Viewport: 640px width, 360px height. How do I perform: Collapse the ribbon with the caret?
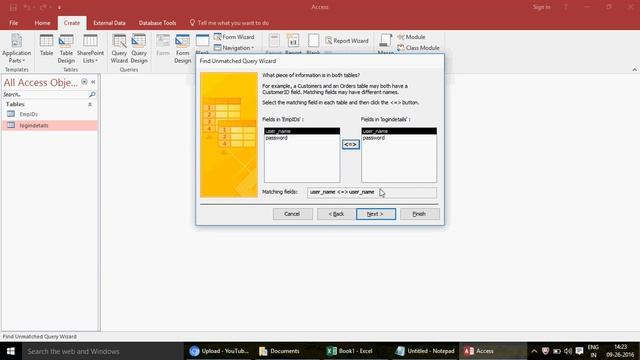pyautogui.click(x=634, y=70)
